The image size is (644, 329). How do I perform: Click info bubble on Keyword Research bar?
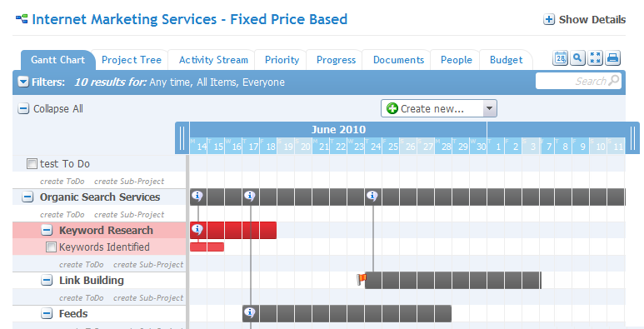coord(197,229)
